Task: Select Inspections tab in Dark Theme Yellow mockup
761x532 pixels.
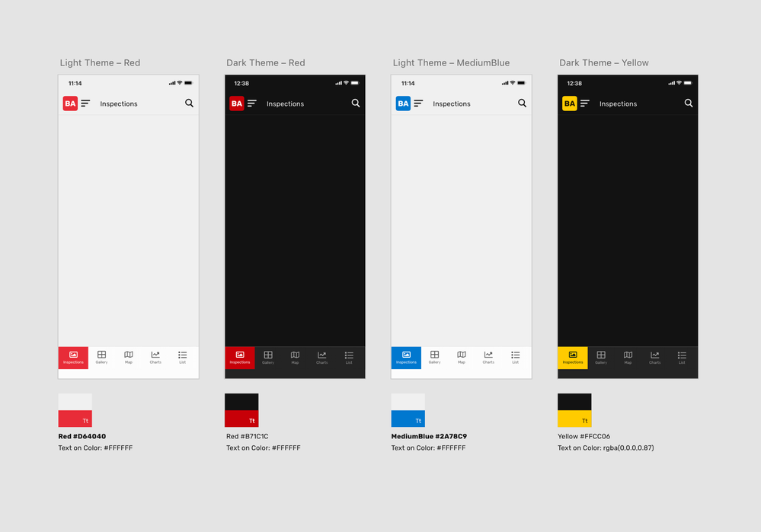Action: (x=573, y=358)
